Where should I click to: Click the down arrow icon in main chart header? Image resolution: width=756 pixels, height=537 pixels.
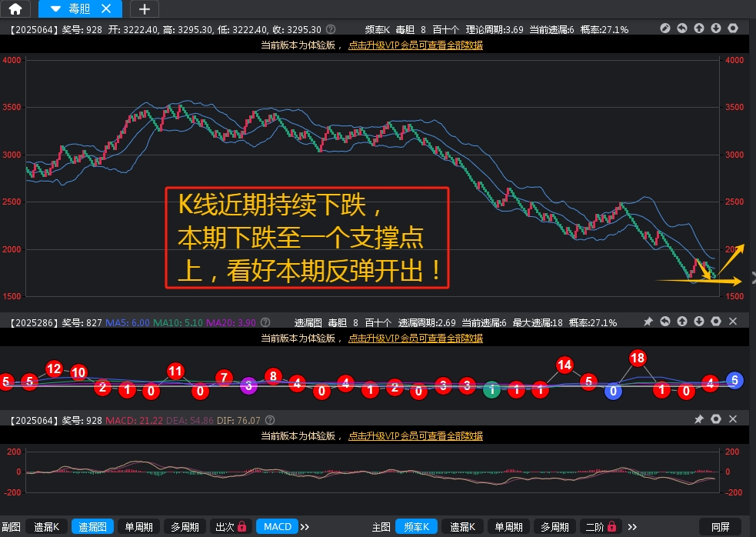click(x=716, y=28)
